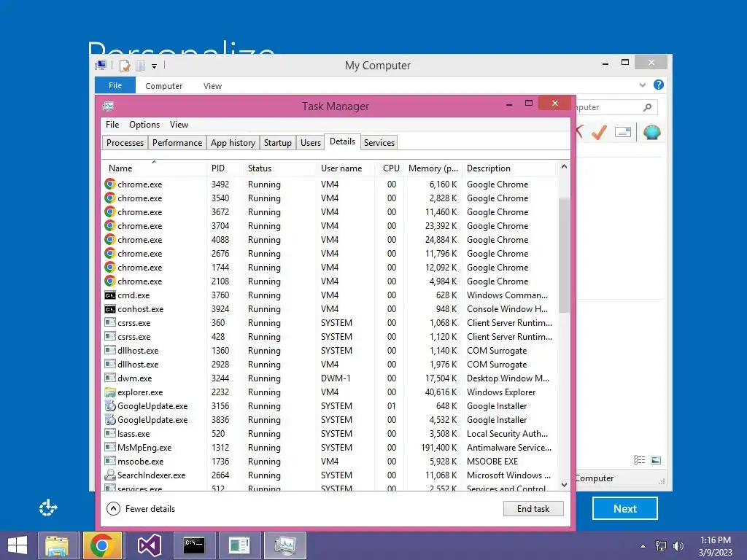Select the lsass.exe process row
This screenshot has height=560, width=747.
tap(329, 434)
